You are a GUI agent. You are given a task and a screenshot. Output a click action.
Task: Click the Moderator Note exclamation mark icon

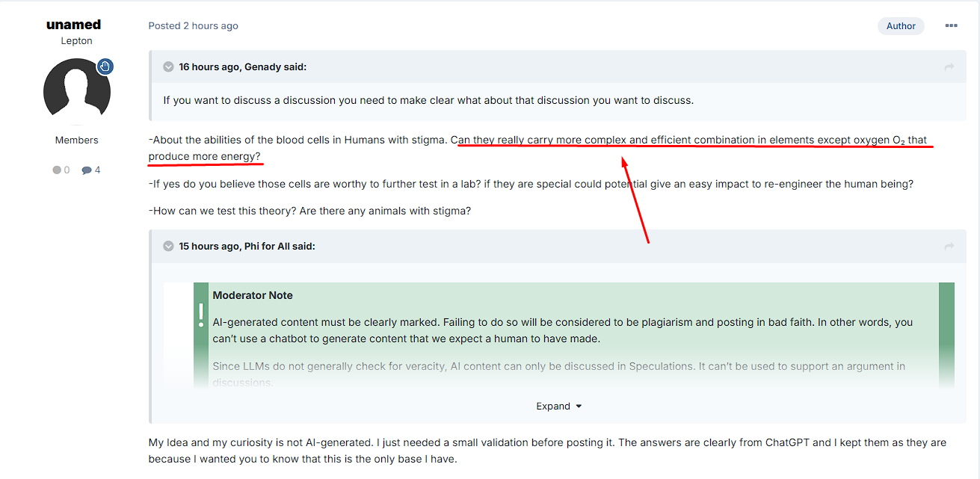(x=201, y=315)
